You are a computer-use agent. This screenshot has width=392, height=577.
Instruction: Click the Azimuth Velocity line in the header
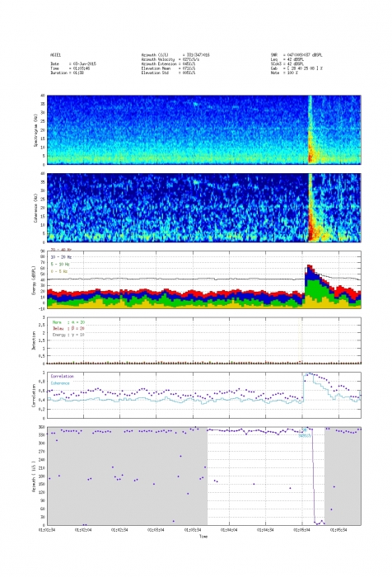click(170, 59)
